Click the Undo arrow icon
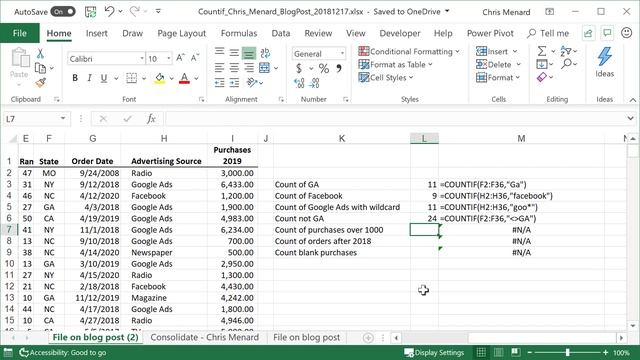The height and width of the screenshot is (360, 640). coord(109,11)
